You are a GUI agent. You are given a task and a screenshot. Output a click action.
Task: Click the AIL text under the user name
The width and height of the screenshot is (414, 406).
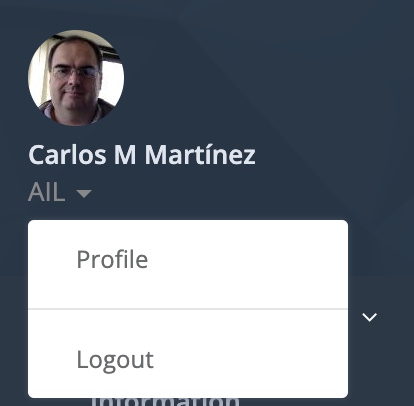click(47, 192)
